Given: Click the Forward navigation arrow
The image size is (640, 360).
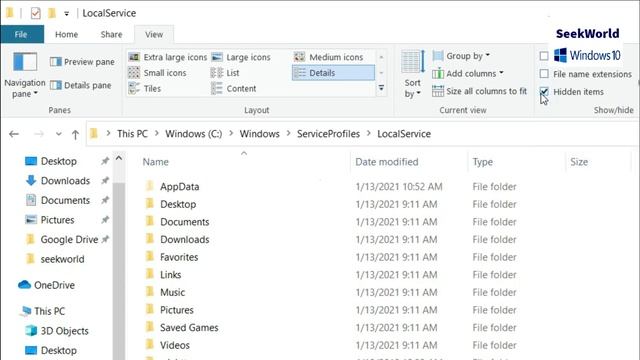Looking at the screenshot, I should (x=39, y=134).
